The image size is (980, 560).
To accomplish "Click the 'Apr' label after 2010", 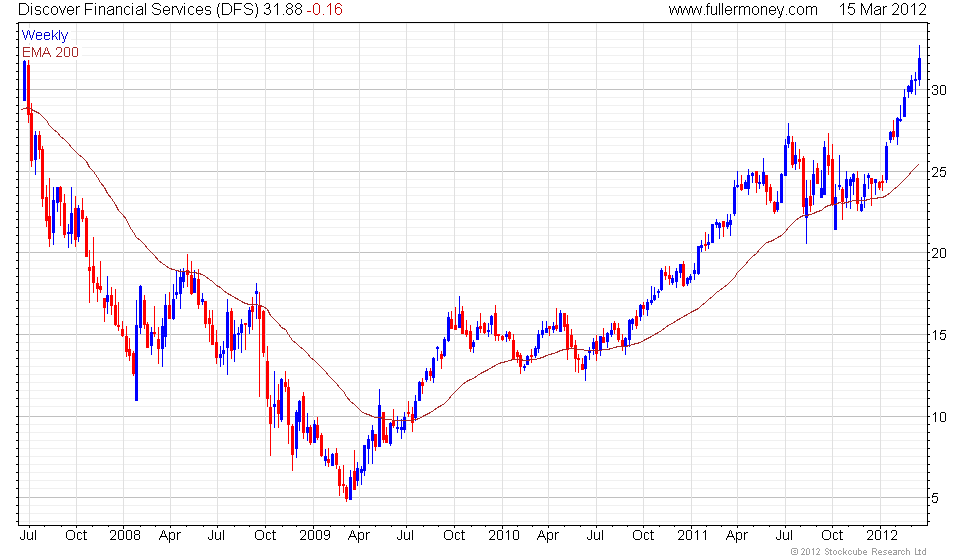I will (x=548, y=536).
